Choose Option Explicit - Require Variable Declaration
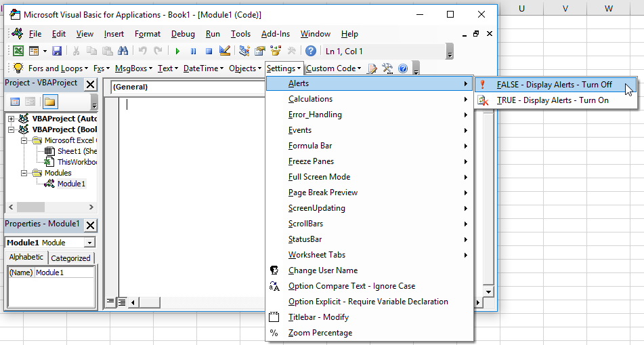Viewport: 644px width, 345px height. 368,302
